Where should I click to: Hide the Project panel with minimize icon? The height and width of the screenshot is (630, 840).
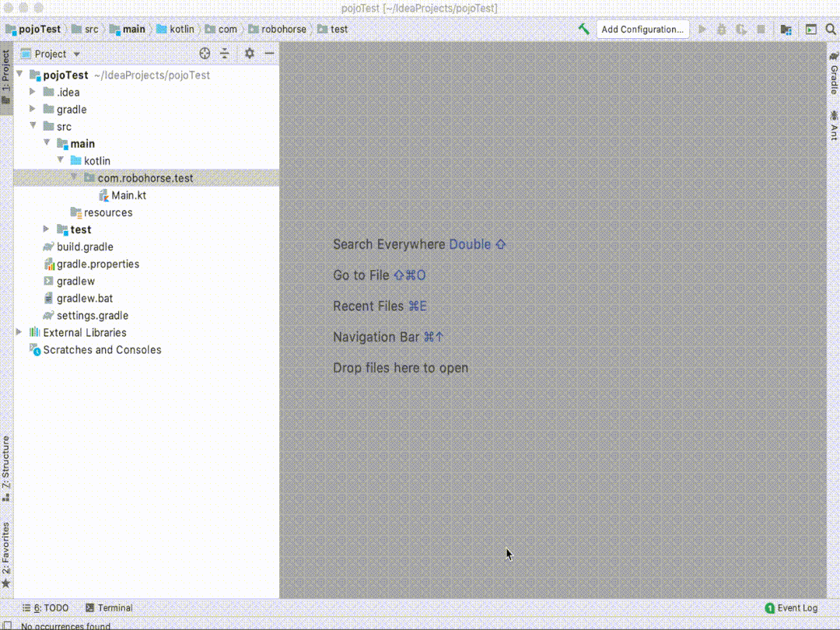268,54
